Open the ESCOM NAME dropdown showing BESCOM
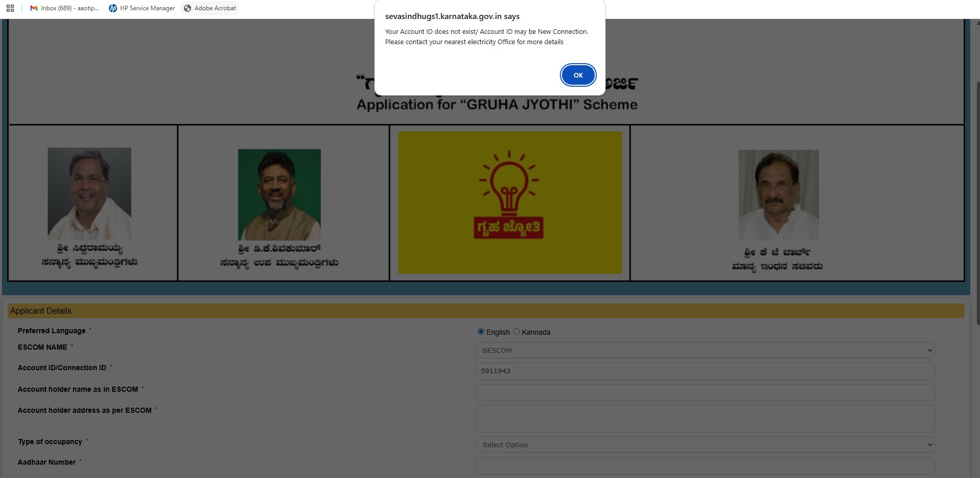Image resolution: width=980 pixels, height=478 pixels. pyautogui.click(x=705, y=350)
